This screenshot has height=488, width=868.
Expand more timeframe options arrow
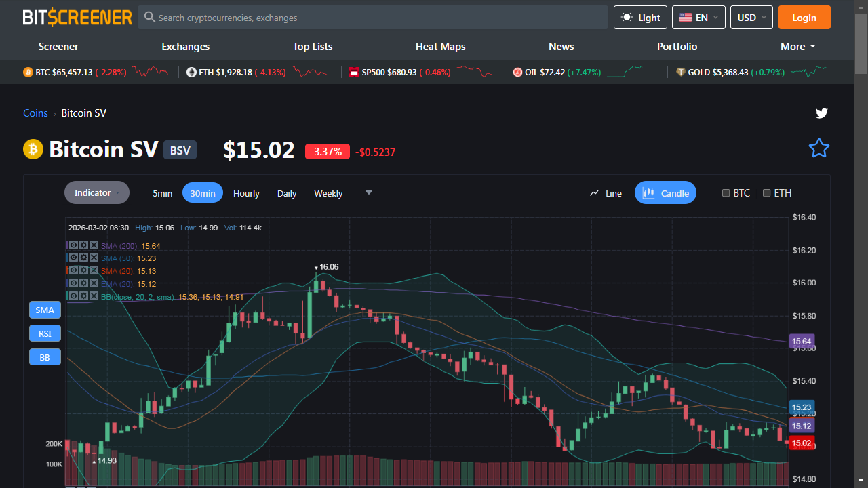369,192
